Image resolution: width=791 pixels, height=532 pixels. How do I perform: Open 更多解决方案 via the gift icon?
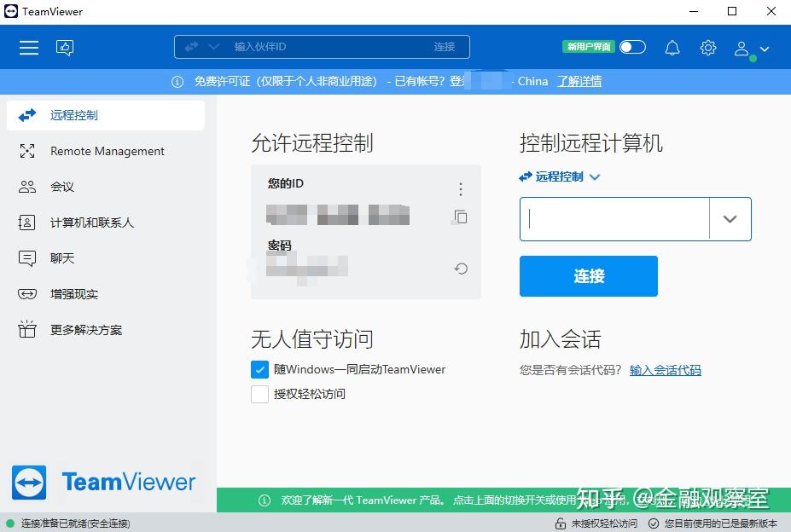(26, 329)
